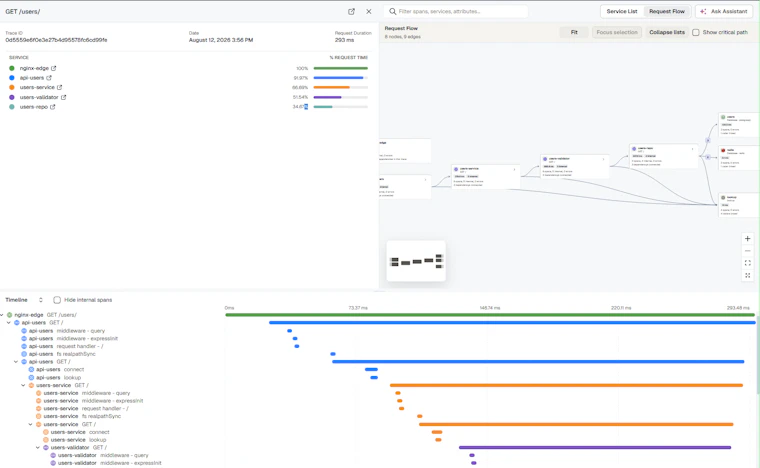Click blue api-users color dot
Image resolution: width=760 pixels, height=468 pixels.
(12, 78)
